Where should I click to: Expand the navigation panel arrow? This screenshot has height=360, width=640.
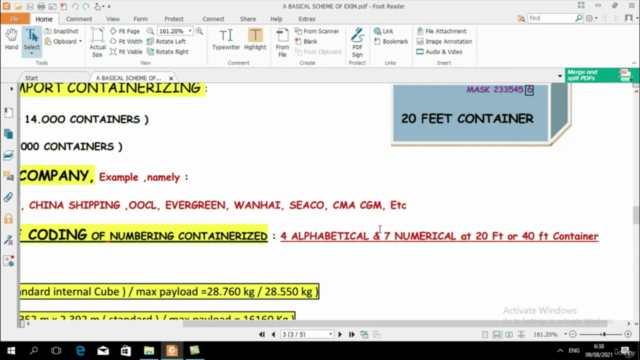11,89
